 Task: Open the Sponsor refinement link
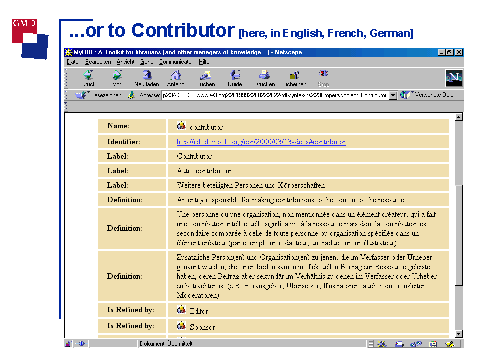[x=202, y=327]
